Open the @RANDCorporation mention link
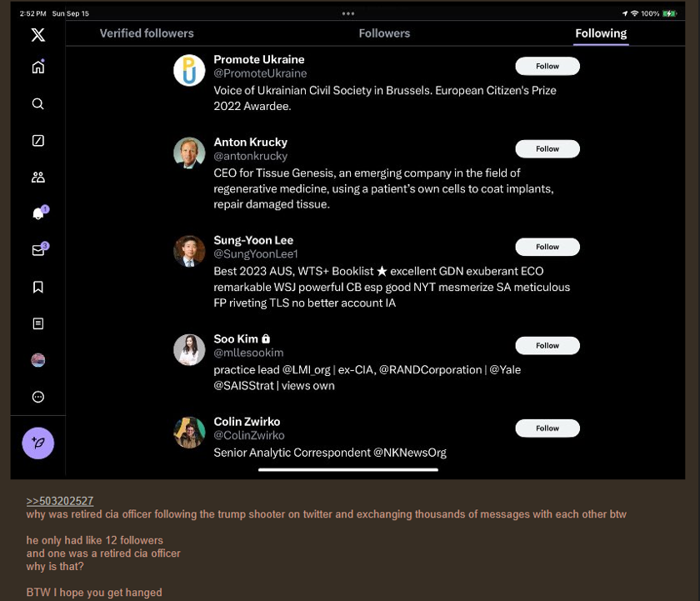This screenshot has height=601, width=700. coord(430,370)
